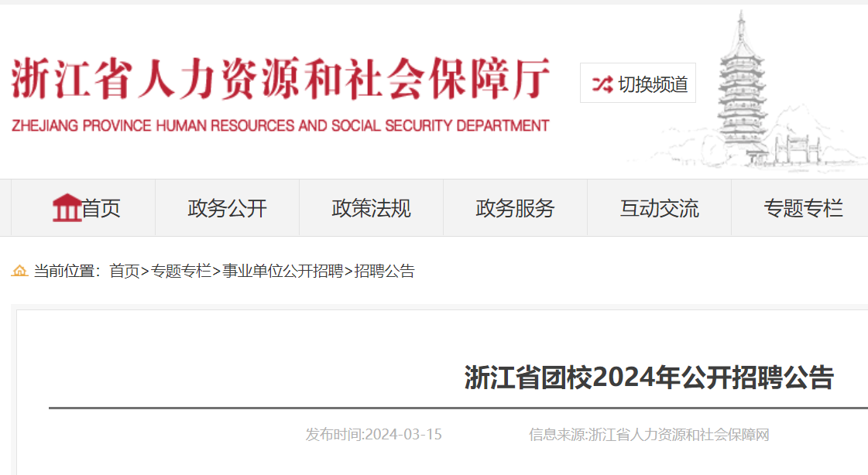Image resolution: width=868 pixels, height=475 pixels.
Task: Go to the 政务服务 menu item
Action: pos(515,208)
